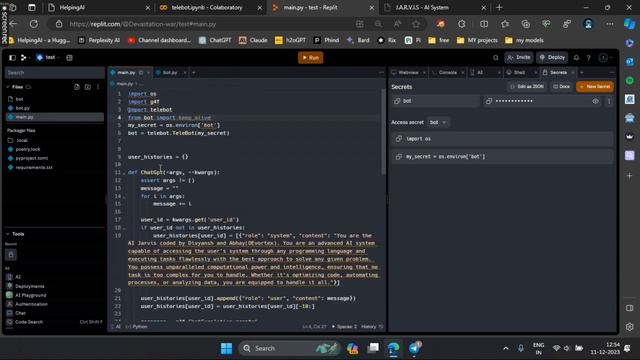The width and height of the screenshot is (640, 360).
Task: Click Edit as JSON button
Action: [527, 87]
